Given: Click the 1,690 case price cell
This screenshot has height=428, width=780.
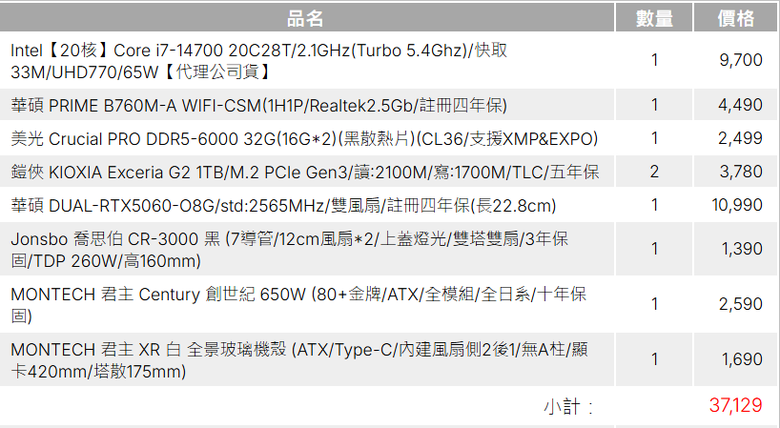Looking at the screenshot, I should pyautogui.click(x=736, y=359).
